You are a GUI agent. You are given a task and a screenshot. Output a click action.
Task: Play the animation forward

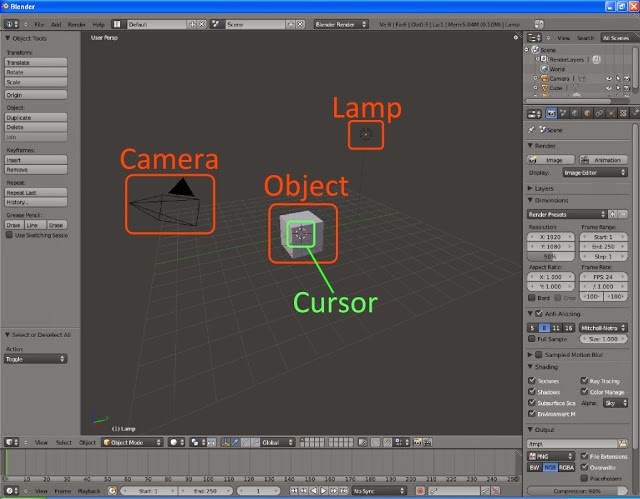pos(324,491)
